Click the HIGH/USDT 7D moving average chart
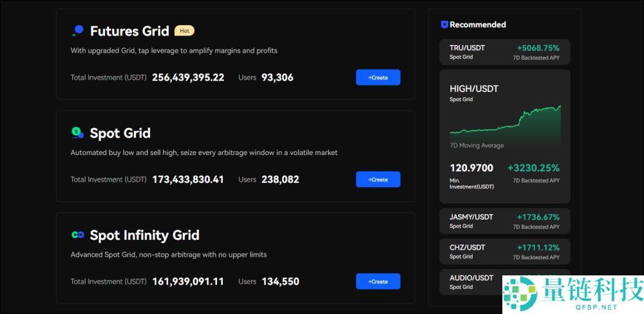Screen dimensions: 644x314 click(x=505, y=122)
